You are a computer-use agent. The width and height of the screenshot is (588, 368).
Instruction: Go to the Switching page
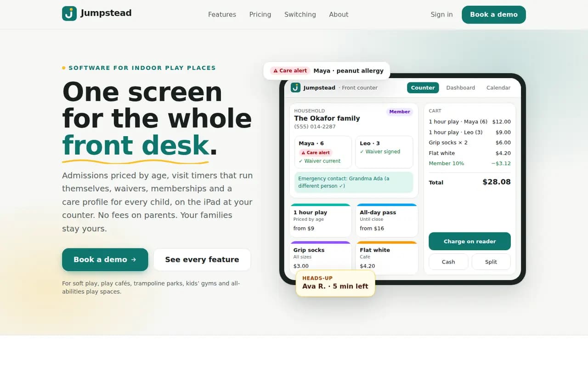(300, 14)
